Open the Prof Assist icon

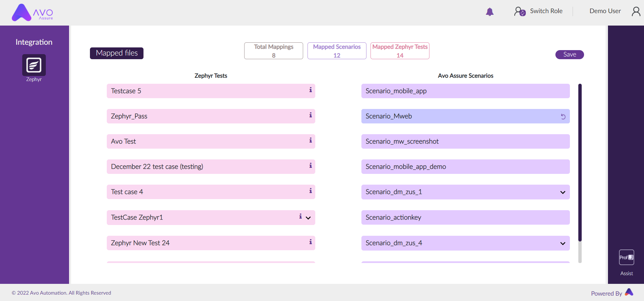[626, 257]
